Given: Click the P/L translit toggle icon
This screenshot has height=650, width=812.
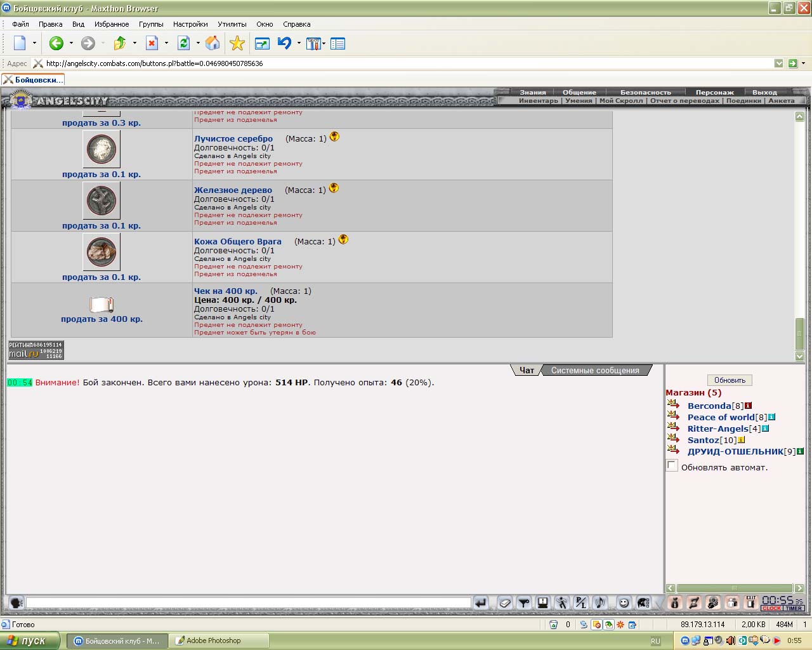Looking at the screenshot, I should [x=581, y=602].
